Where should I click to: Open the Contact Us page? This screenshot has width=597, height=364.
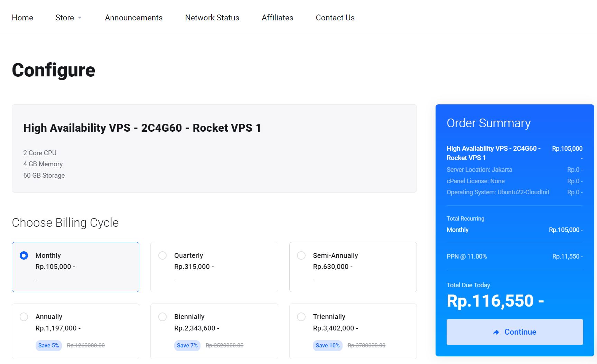point(335,18)
